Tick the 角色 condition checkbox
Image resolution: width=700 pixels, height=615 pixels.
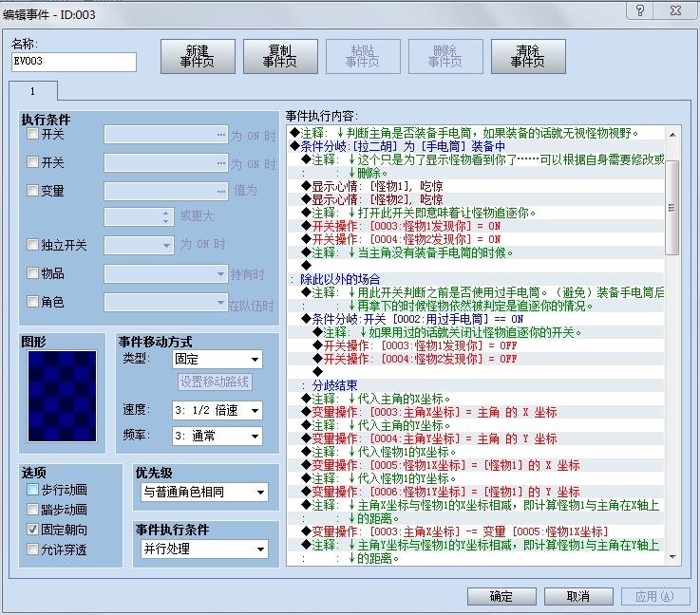pyautogui.click(x=32, y=302)
